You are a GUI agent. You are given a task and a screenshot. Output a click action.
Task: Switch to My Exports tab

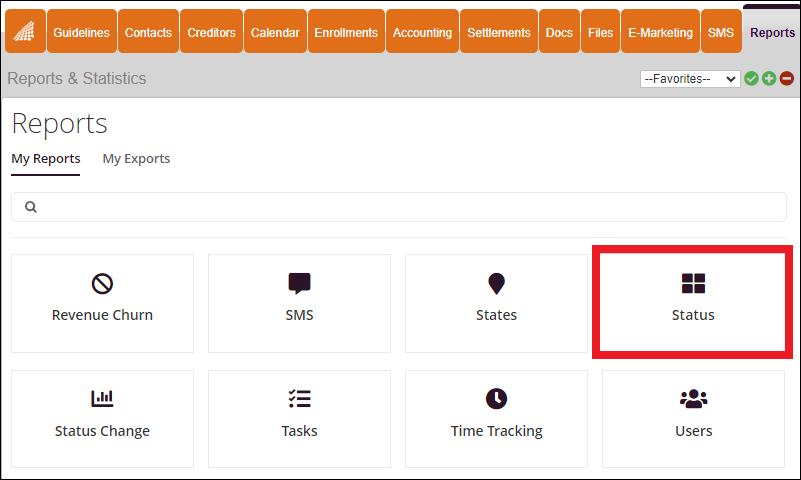click(136, 159)
